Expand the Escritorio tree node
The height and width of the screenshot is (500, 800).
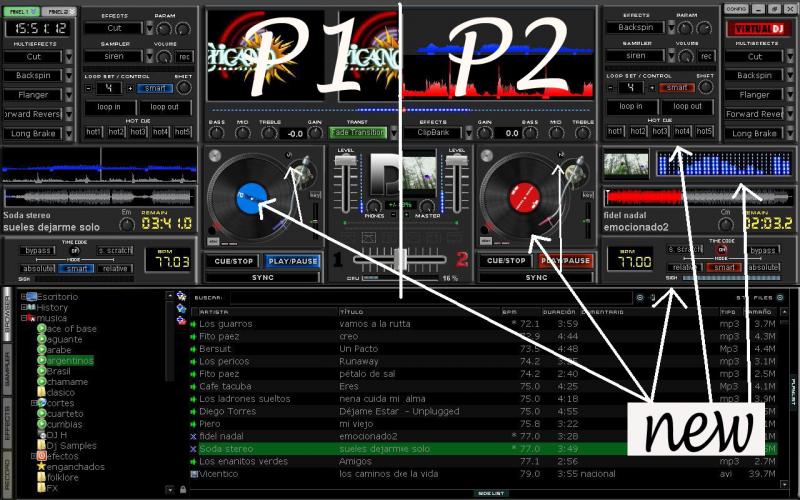pos(23,296)
